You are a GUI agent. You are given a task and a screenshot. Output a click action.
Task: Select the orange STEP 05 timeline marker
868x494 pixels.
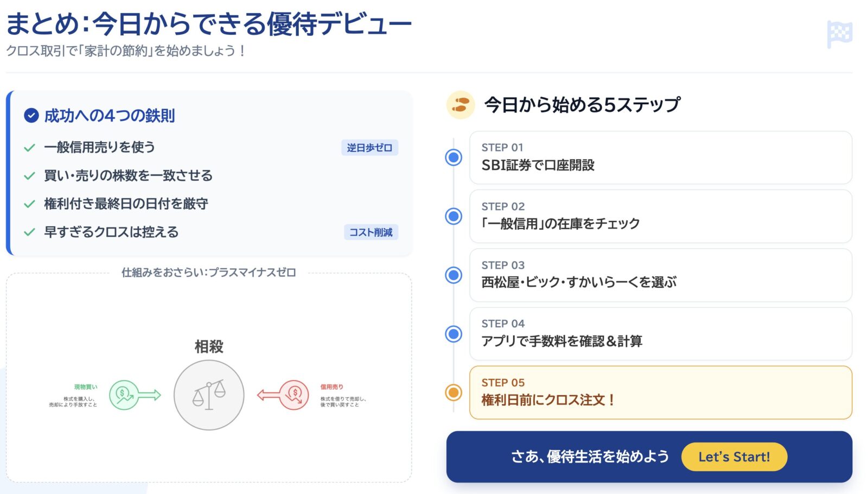tap(454, 392)
